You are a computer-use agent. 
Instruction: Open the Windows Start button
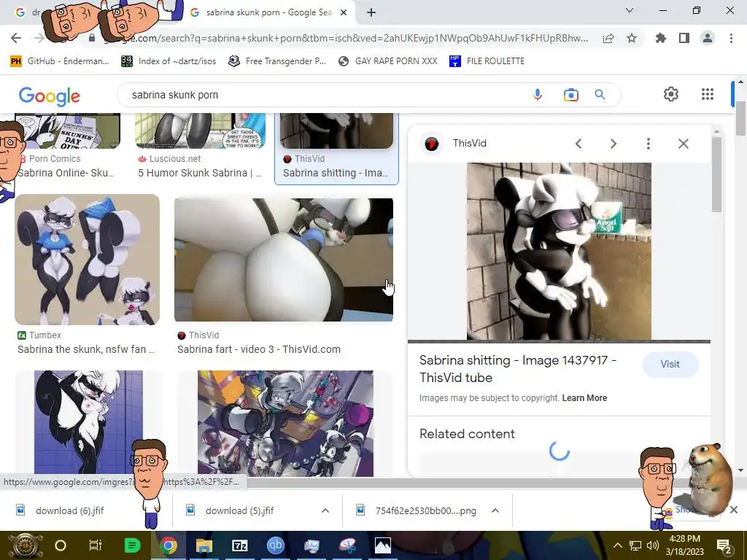click(24, 545)
